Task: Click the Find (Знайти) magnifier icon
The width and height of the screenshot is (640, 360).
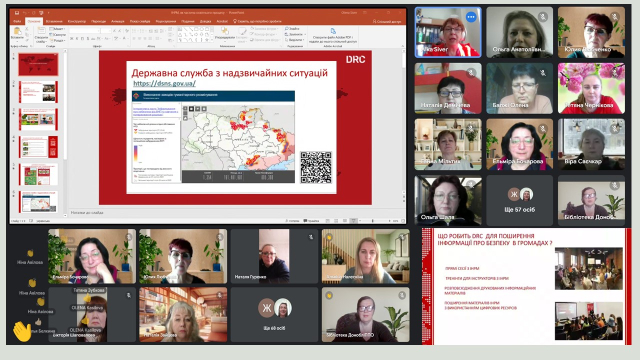Action: click(x=287, y=29)
